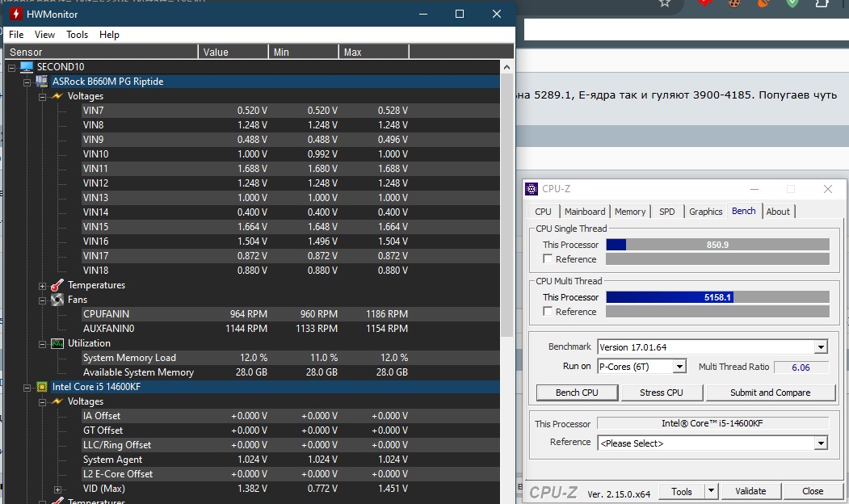Viewport: 849px width, 504px height.
Task: Click the Close button in CPU-Z
Action: (x=812, y=491)
